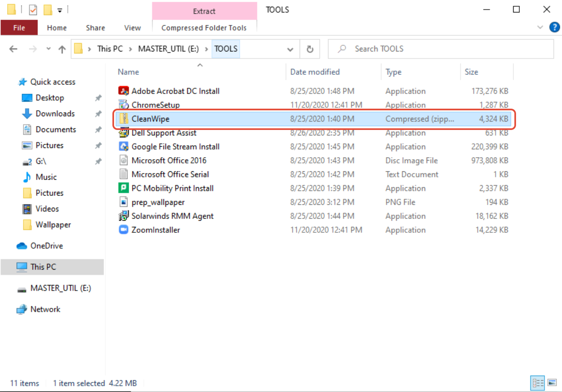
Task: Open Windows Explorer help
Action: pyautogui.click(x=554, y=27)
